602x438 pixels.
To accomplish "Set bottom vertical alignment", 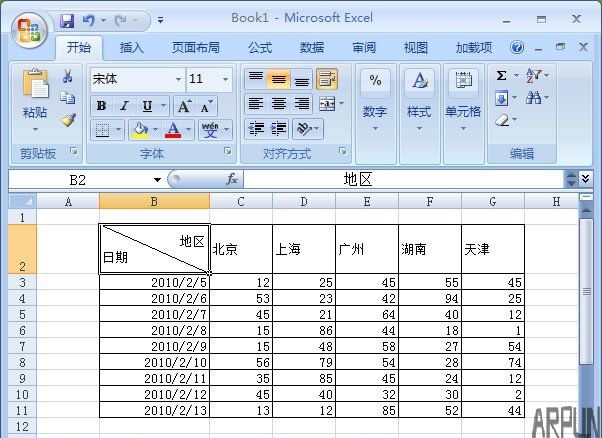I will click(x=302, y=79).
